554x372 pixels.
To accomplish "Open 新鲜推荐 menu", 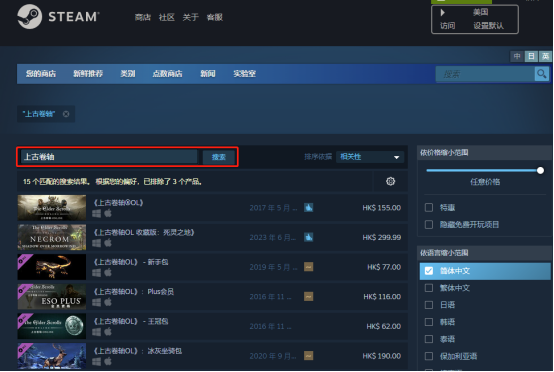I will [88, 74].
